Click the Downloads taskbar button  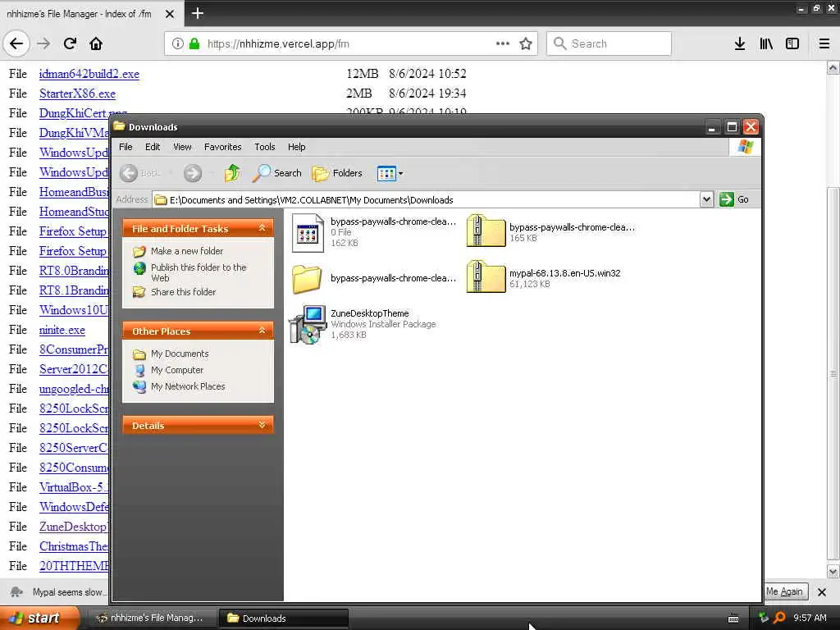pyautogui.click(x=284, y=619)
